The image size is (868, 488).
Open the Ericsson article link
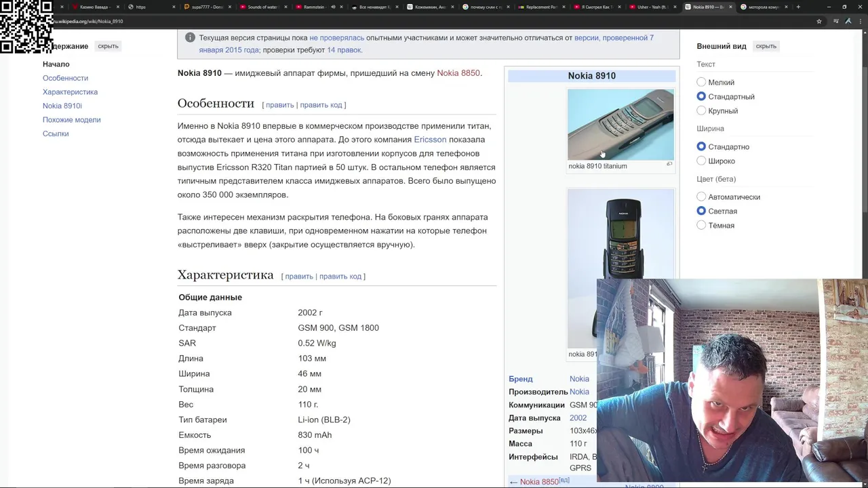point(430,140)
